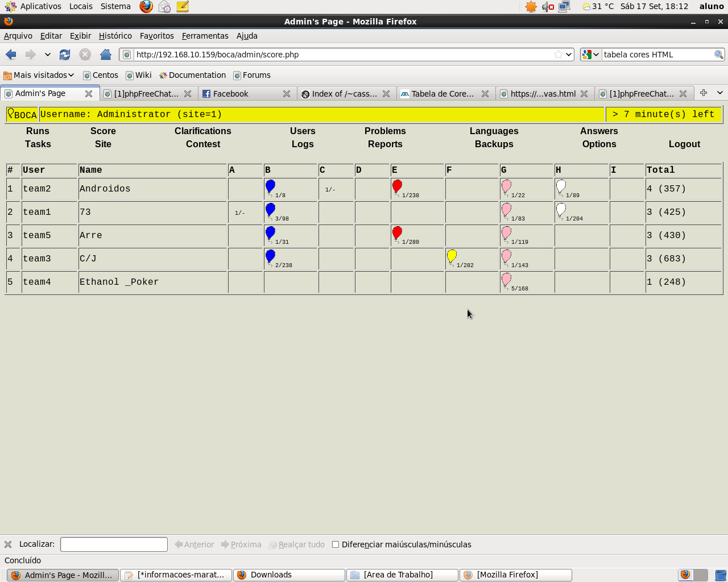Click the Firefox reload page icon

(65, 55)
